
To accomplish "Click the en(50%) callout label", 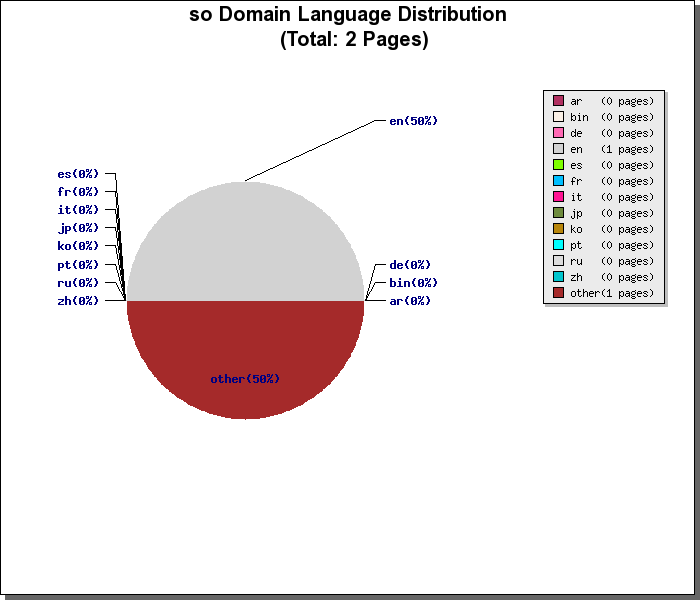I will tap(413, 121).
